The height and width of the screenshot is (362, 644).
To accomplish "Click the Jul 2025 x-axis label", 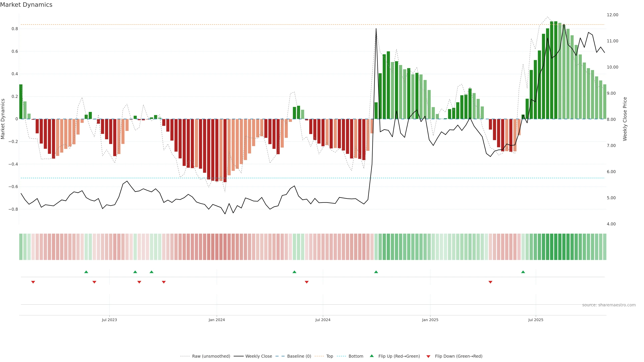I will tap(536, 320).
